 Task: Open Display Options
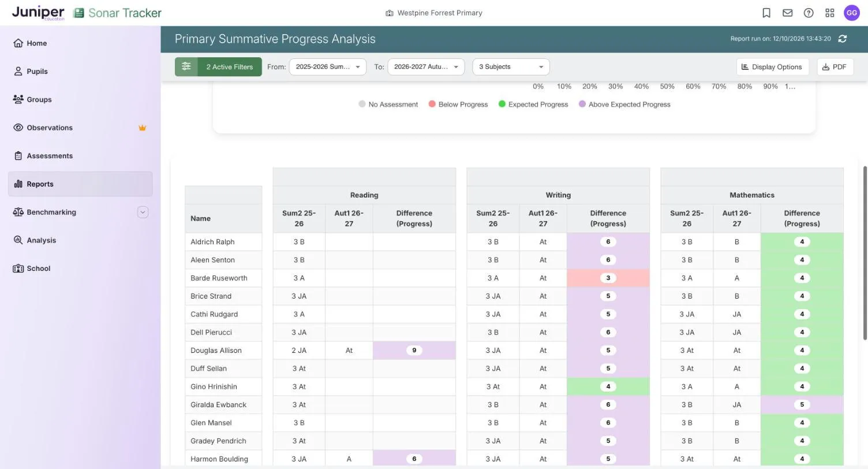[772, 67]
